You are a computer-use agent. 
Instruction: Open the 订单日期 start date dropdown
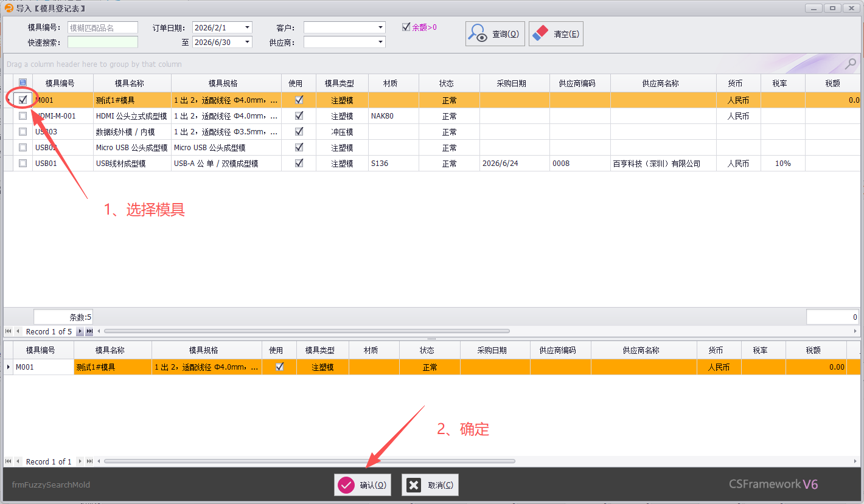point(247,27)
